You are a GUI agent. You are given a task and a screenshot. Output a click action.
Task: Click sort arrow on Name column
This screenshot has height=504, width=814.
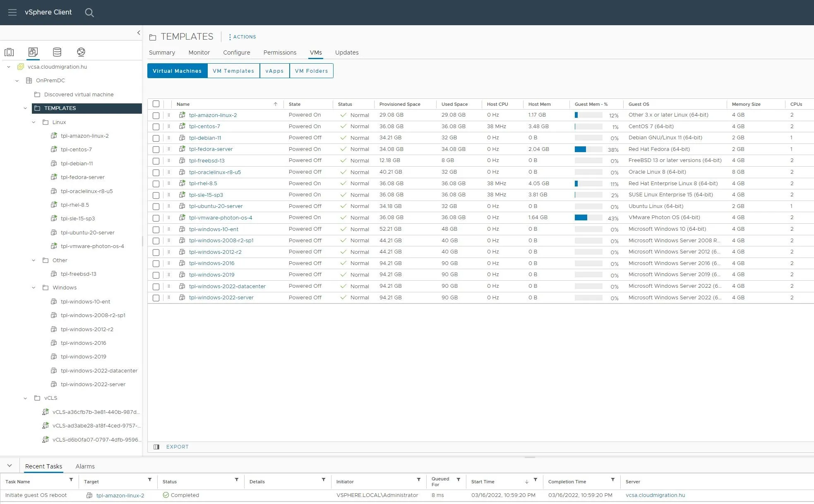point(276,104)
